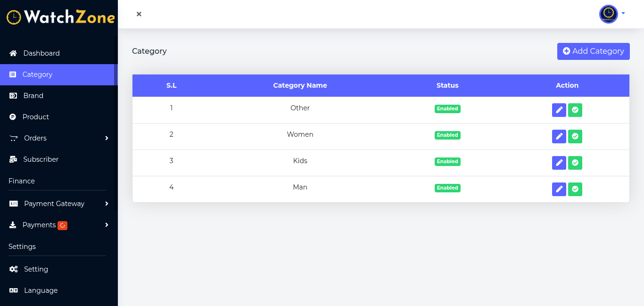Expand the Payment Gateway submenu arrow

[x=107, y=204]
